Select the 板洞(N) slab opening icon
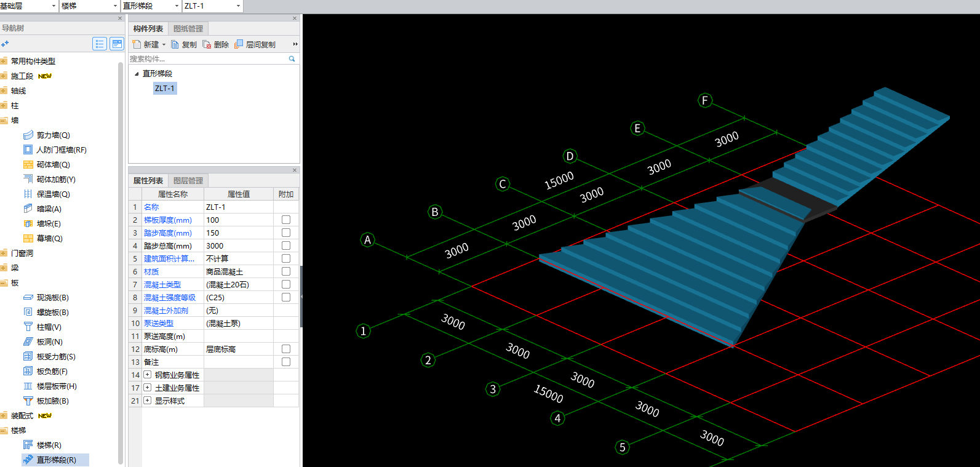The width and height of the screenshot is (980, 467). tap(28, 341)
